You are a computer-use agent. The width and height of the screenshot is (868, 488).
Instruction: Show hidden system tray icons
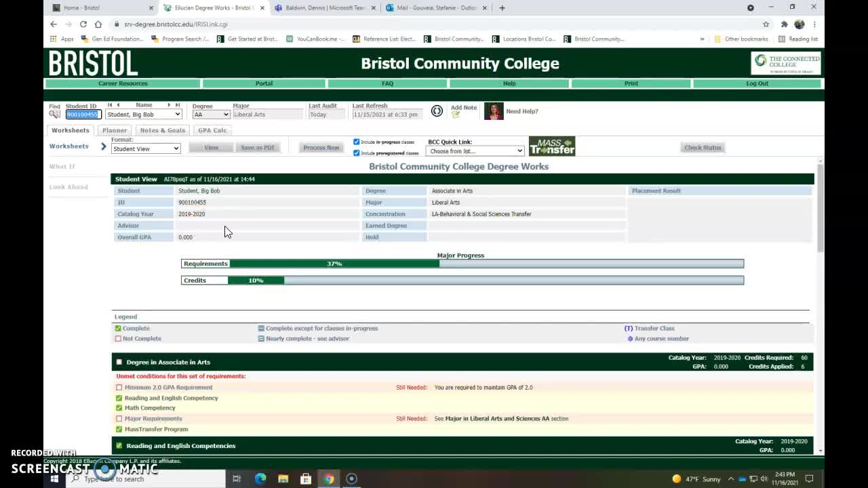(x=730, y=479)
